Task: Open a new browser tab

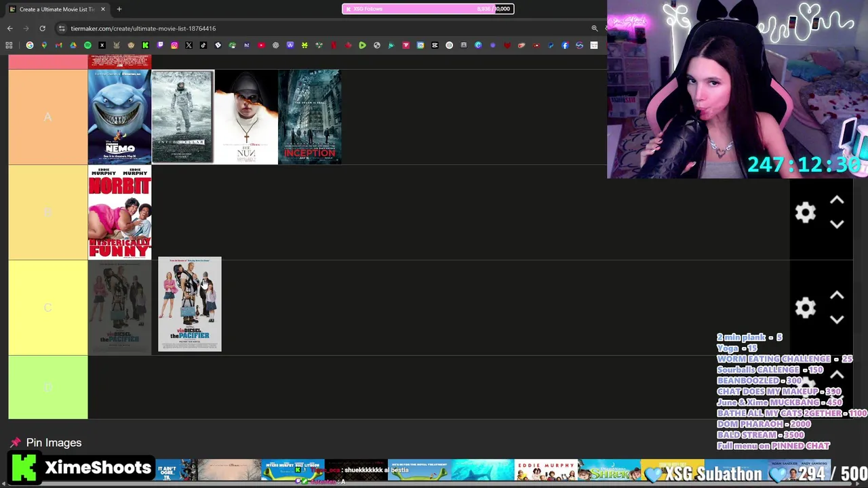Action: point(119,9)
